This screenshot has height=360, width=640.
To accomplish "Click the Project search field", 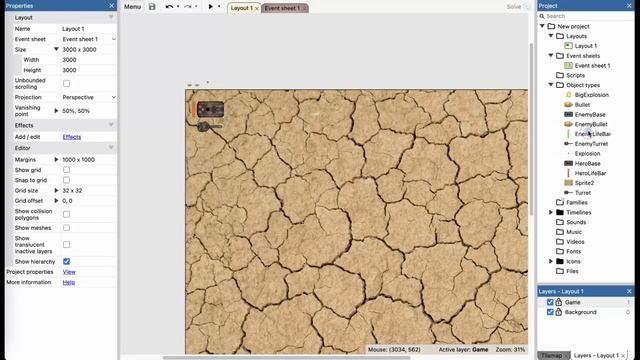I will (x=585, y=16).
